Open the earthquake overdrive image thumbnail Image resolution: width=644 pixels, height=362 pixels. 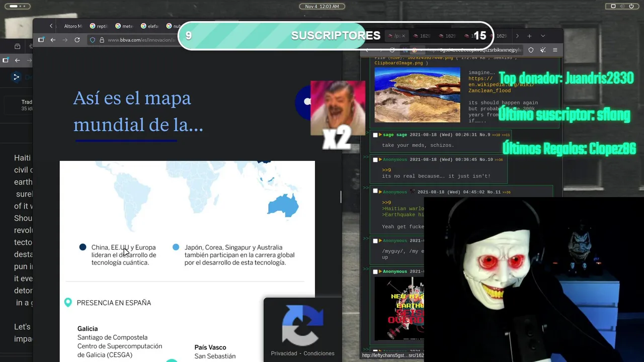[399, 309]
